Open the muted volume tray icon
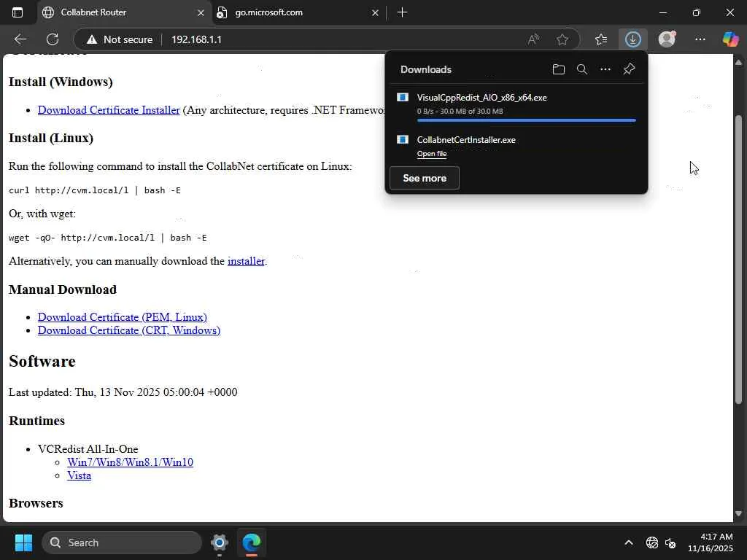This screenshot has height=560, width=747. tap(670, 542)
